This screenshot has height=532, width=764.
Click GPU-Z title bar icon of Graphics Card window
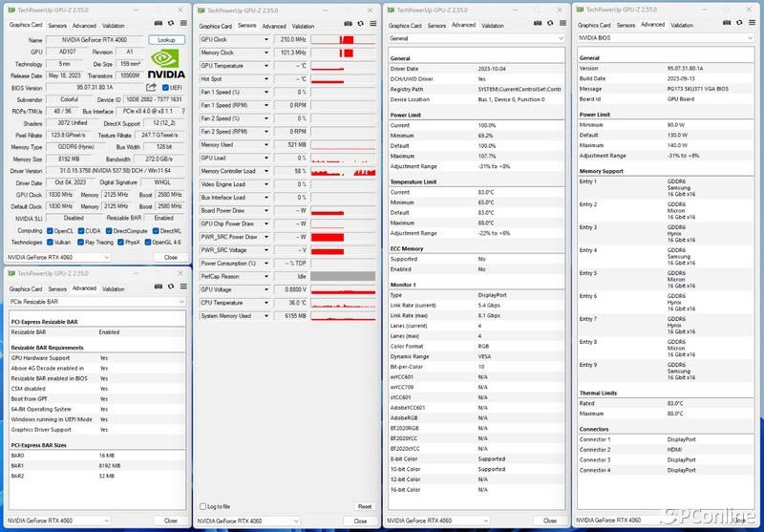[11, 11]
